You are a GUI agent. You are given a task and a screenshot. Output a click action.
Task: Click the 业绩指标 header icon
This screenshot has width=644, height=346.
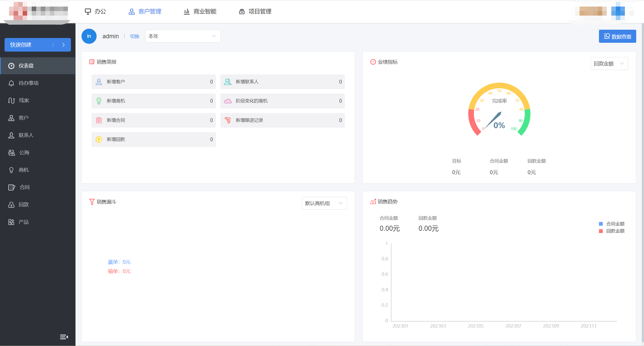tap(373, 62)
